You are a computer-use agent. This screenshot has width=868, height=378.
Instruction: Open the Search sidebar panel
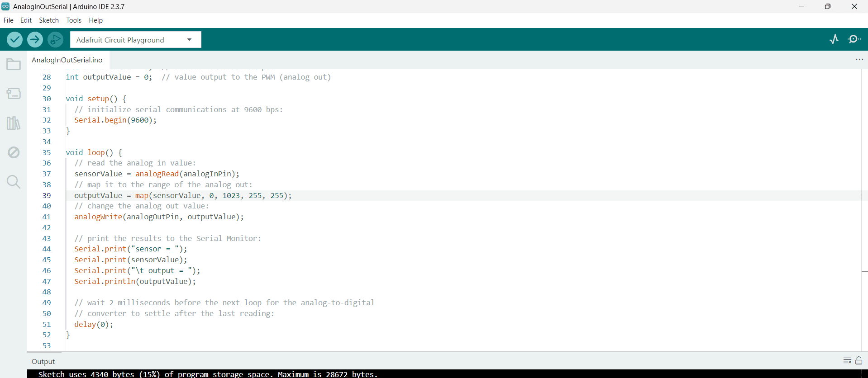14,182
